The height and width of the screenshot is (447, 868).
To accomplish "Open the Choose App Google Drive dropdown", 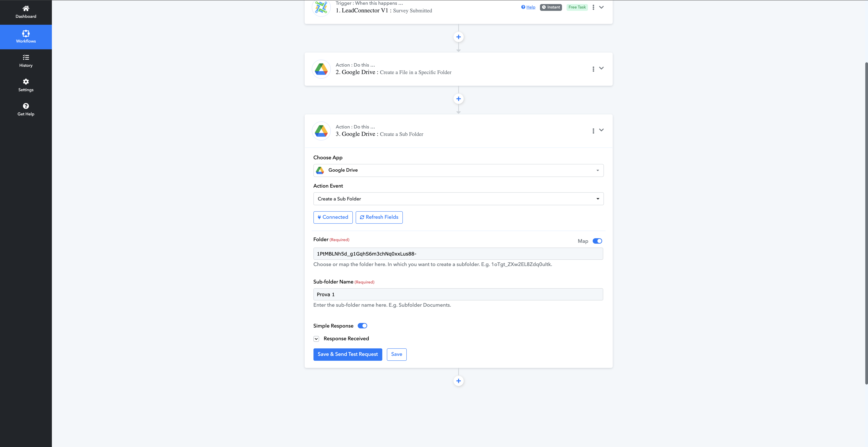I will pos(458,170).
